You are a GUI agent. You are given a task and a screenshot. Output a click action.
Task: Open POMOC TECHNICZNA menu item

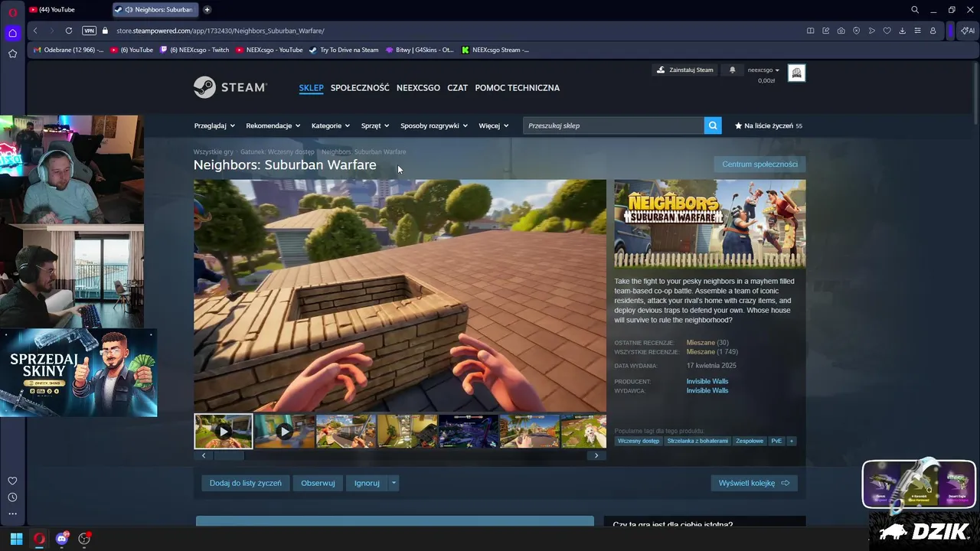pos(517,88)
